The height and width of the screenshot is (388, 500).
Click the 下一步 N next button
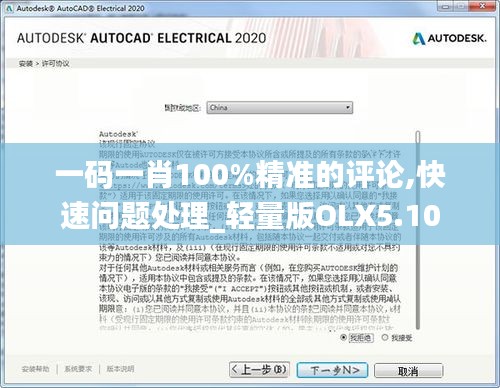pos(332,370)
